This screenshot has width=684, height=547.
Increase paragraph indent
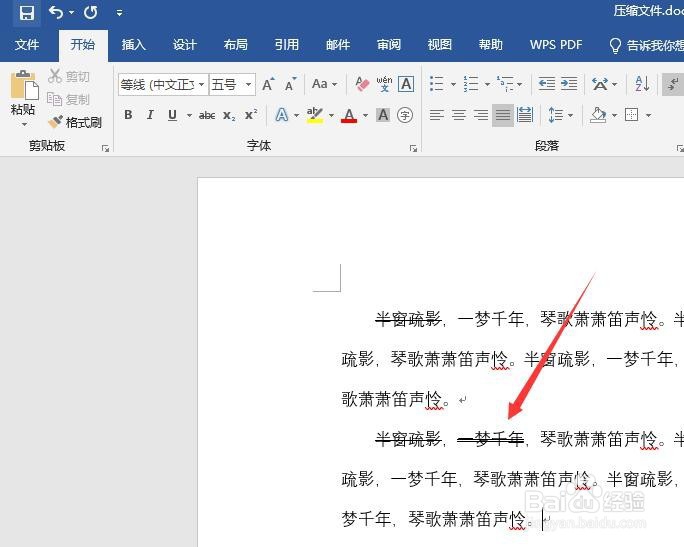(569, 83)
